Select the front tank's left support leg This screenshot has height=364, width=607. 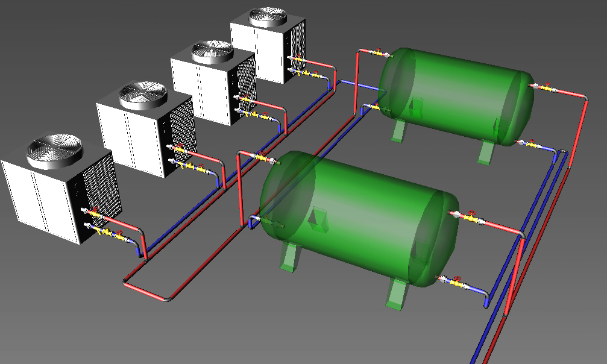pos(289,258)
